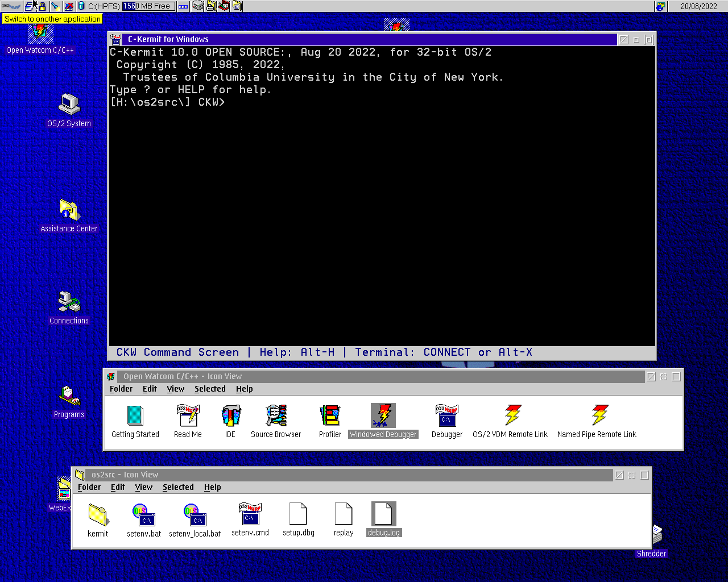Click the tray selector button in WarpCenter

click(x=183, y=6)
